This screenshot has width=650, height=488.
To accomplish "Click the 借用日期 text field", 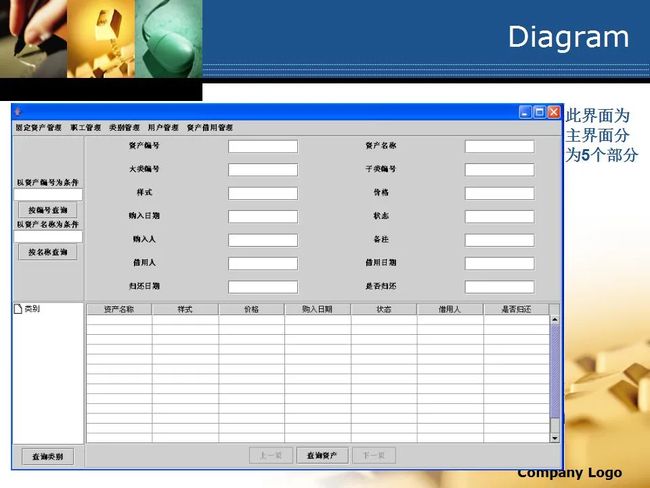I will click(x=500, y=263).
